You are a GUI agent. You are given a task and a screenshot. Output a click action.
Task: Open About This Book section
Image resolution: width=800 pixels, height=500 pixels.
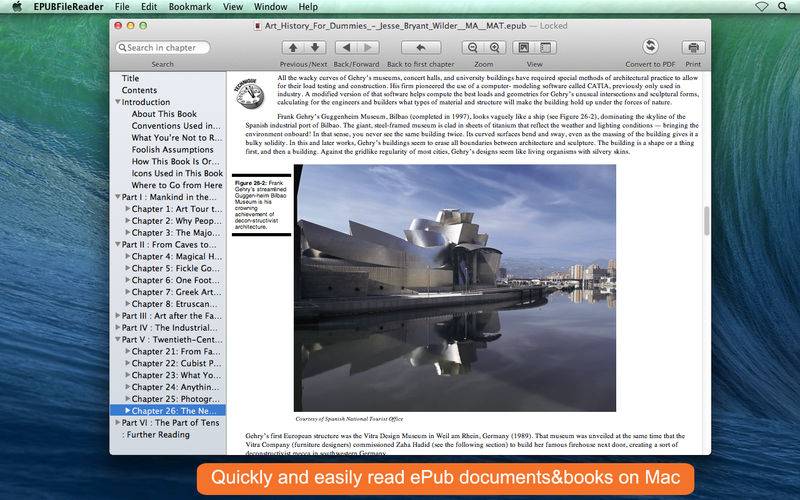click(x=164, y=114)
